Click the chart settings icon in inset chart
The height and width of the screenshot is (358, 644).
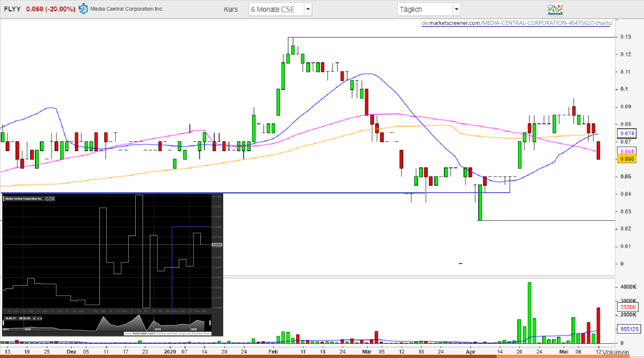[x=52, y=199]
